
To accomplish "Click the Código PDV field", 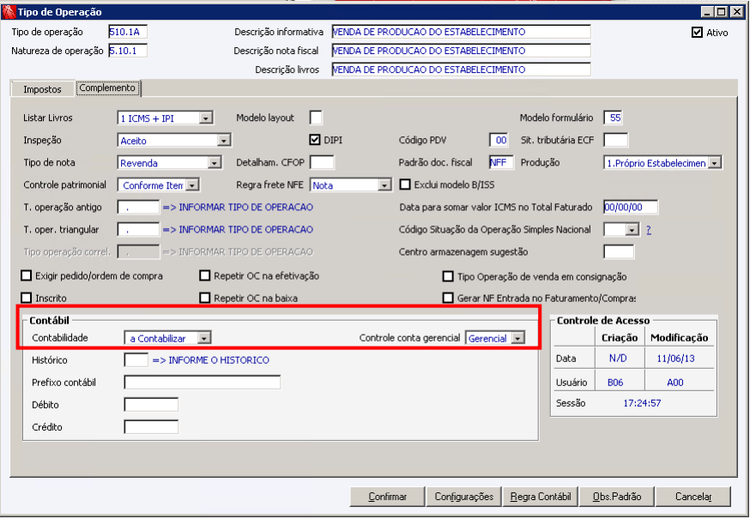I will point(498,140).
